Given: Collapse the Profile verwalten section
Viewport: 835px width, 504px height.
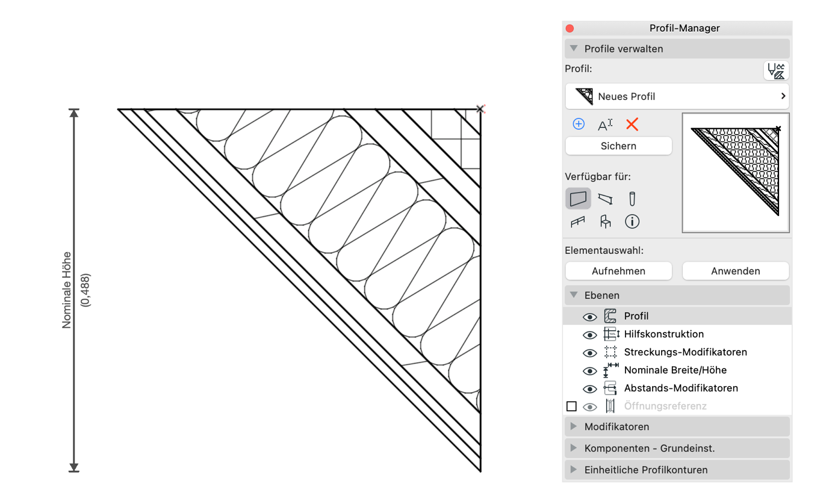Looking at the screenshot, I should [x=574, y=48].
